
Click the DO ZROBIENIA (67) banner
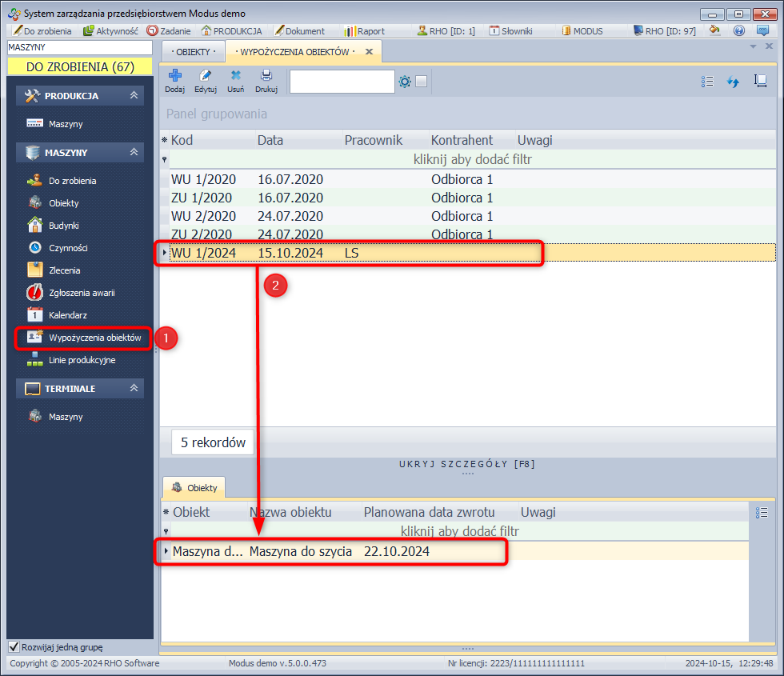[80, 66]
